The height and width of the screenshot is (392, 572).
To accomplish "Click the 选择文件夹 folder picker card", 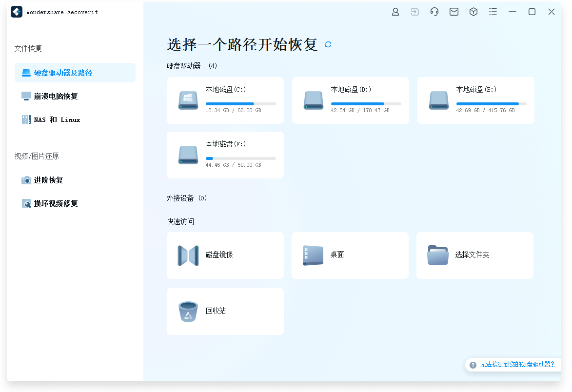I will point(474,255).
